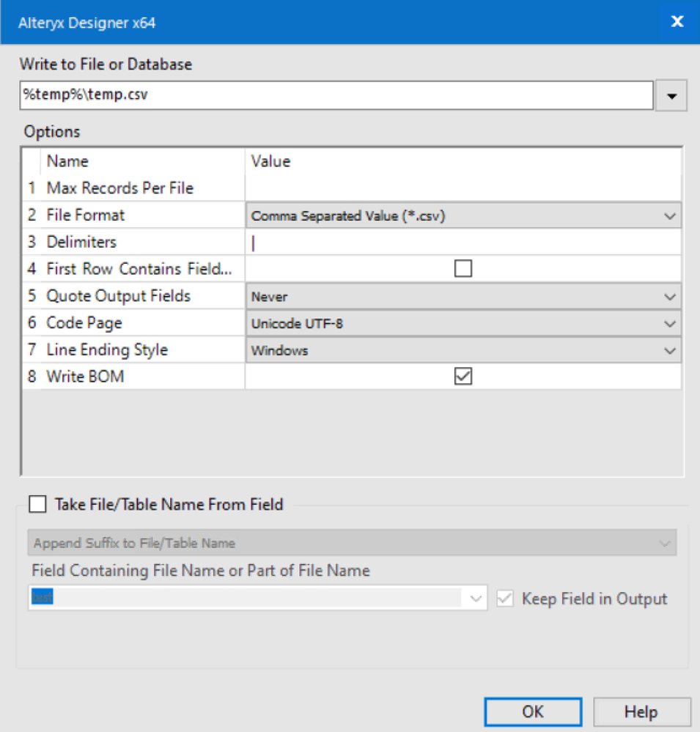The image size is (700, 732).
Task: Open the Line Ending Style dropdown
Action: [x=463, y=350]
